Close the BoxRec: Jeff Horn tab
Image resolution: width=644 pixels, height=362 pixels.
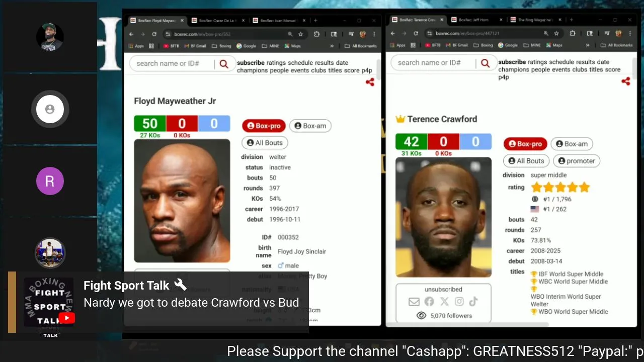click(501, 20)
